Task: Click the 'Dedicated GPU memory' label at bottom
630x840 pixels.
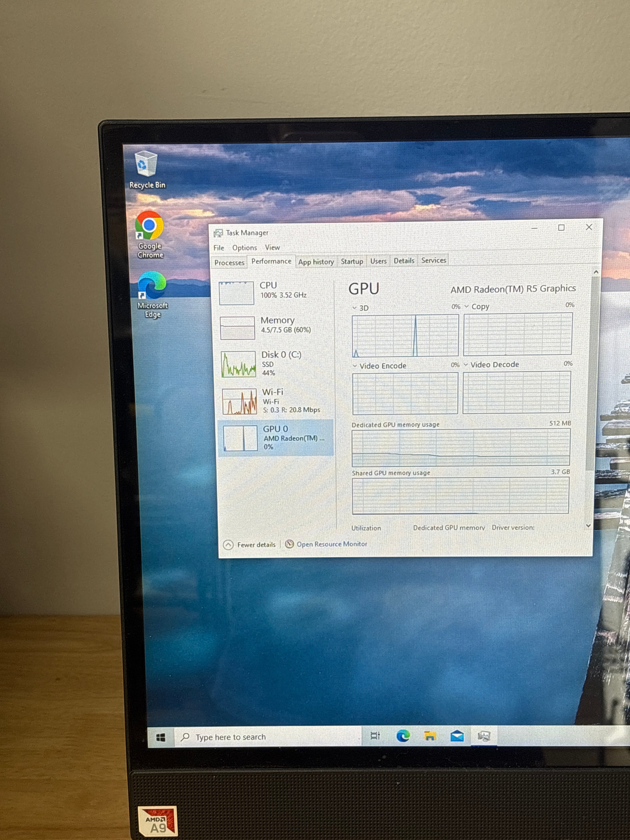Action: click(x=449, y=528)
